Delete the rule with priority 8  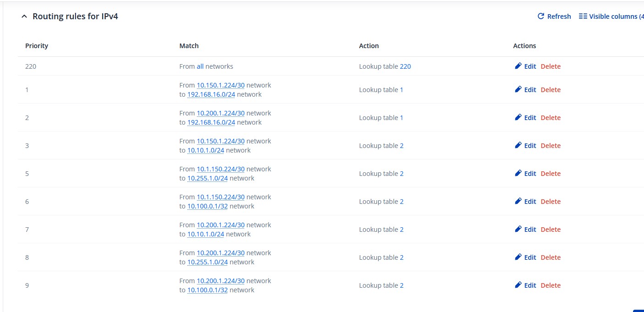click(x=551, y=257)
